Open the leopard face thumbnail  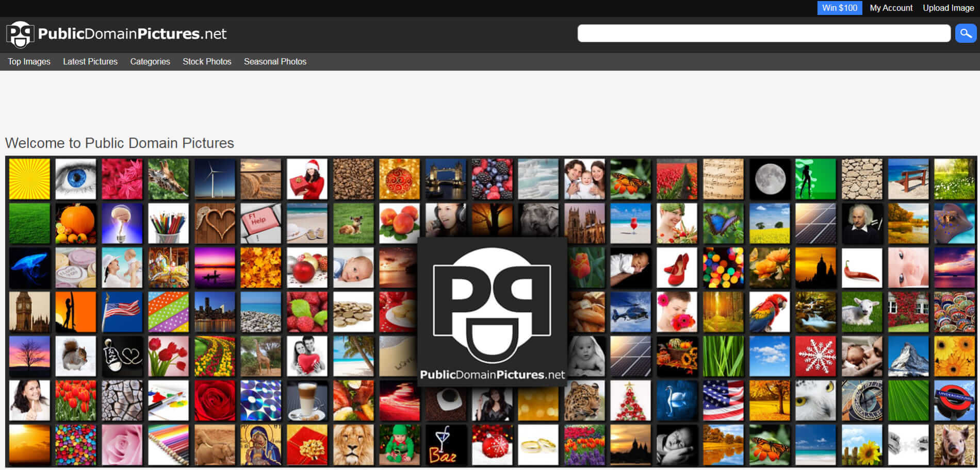584,400
